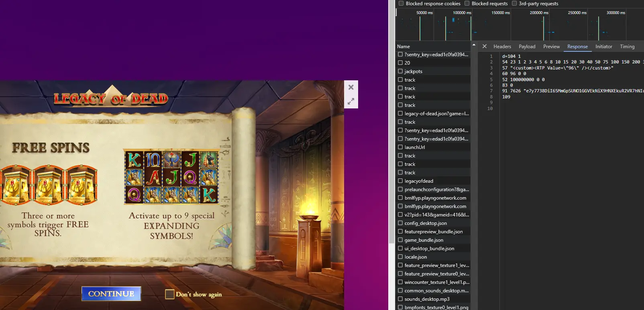Click the 100000 ms timeline marker
Viewport: 644px width, 310px height.
(462, 13)
